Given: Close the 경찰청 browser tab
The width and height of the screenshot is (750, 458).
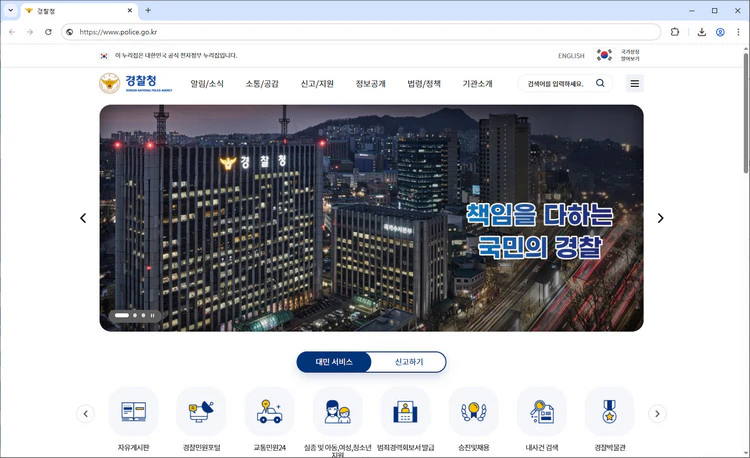Looking at the screenshot, I should point(130,10).
